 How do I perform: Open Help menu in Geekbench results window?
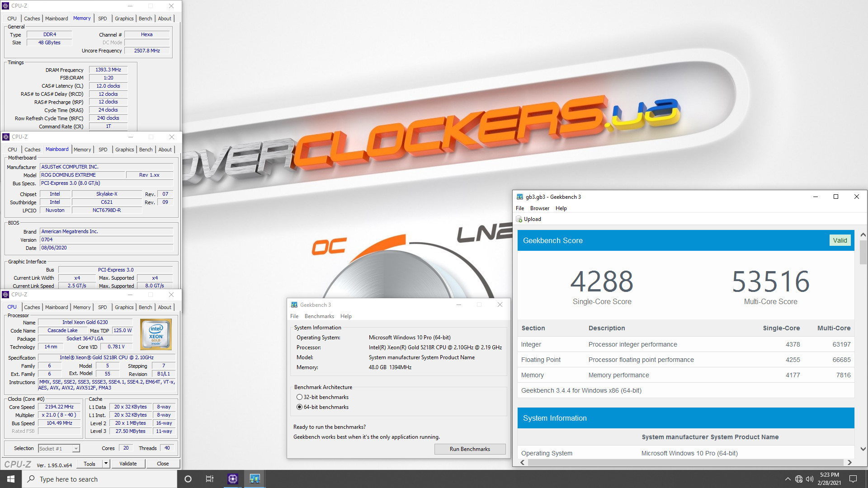click(561, 208)
